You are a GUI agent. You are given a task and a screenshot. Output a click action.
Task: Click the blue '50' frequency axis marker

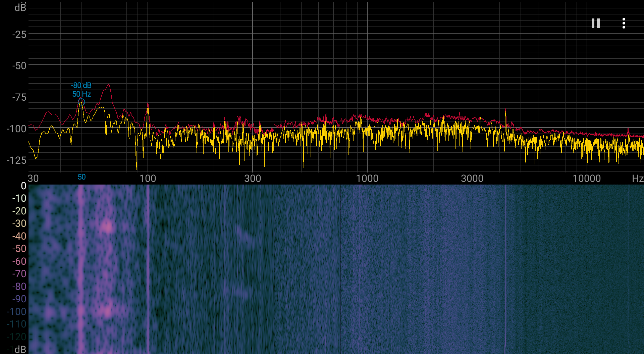tap(82, 177)
